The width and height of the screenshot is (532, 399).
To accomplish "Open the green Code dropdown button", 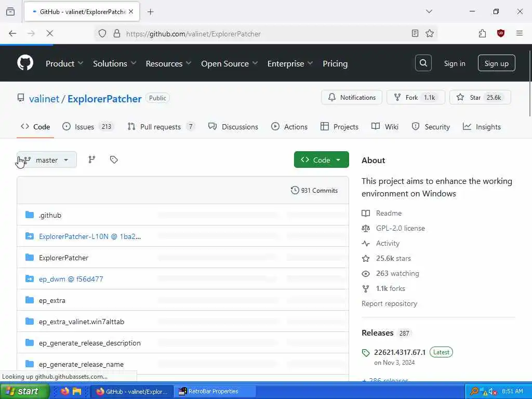I will 321,160.
